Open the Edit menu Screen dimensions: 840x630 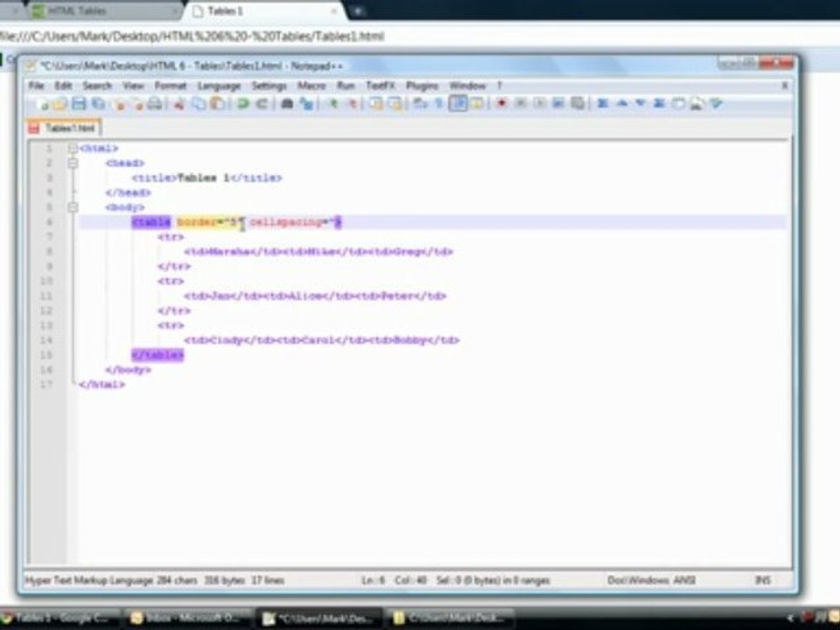click(x=63, y=86)
